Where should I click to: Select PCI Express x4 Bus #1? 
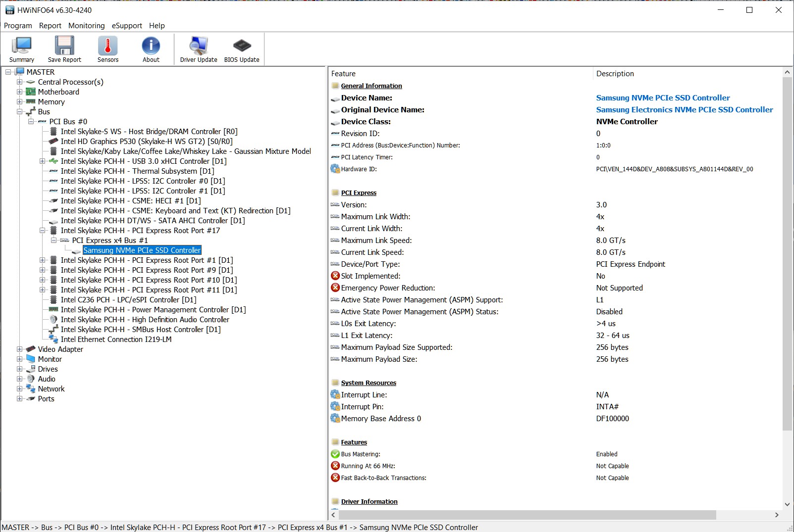(110, 241)
